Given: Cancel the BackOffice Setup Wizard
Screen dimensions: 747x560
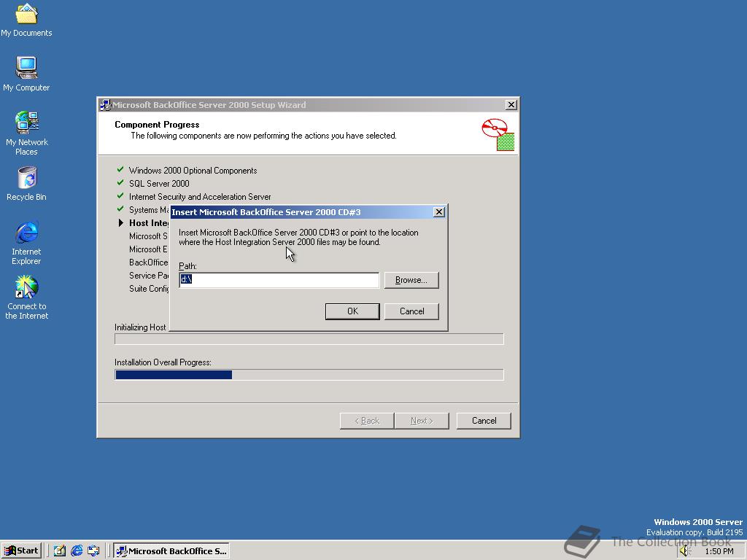Looking at the screenshot, I should point(484,421).
